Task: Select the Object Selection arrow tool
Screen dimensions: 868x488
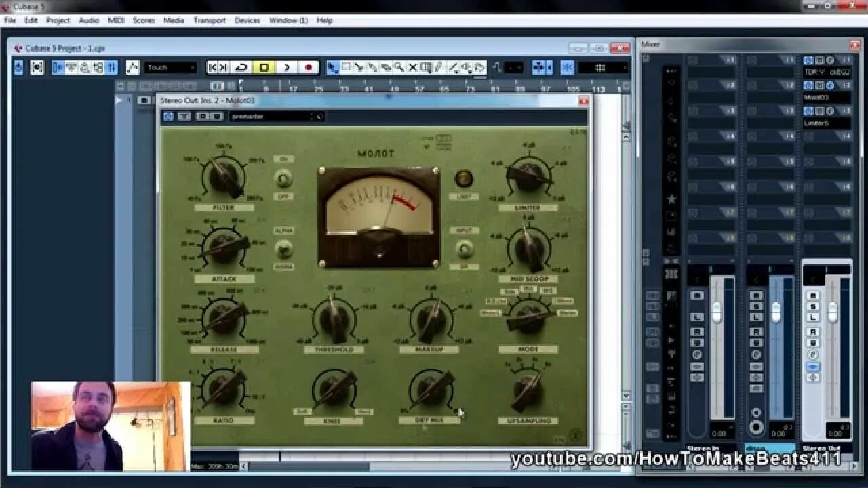Action: 332,67
